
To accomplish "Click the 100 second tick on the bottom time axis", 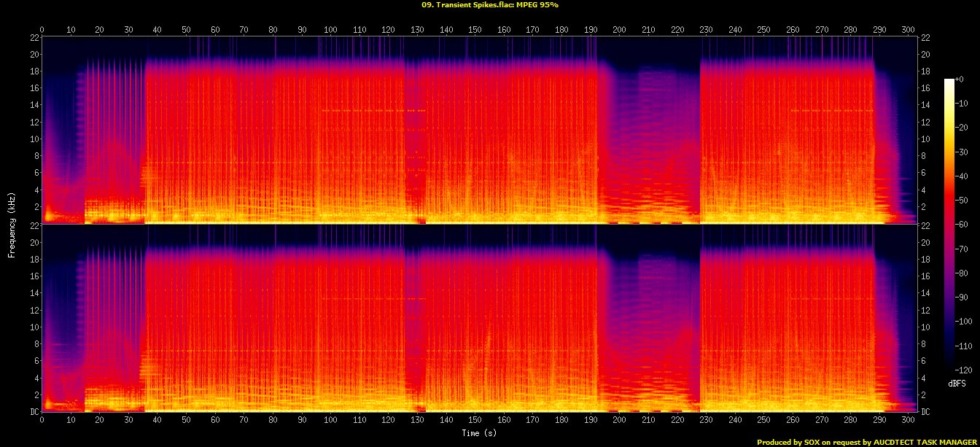I will pos(330,421).
